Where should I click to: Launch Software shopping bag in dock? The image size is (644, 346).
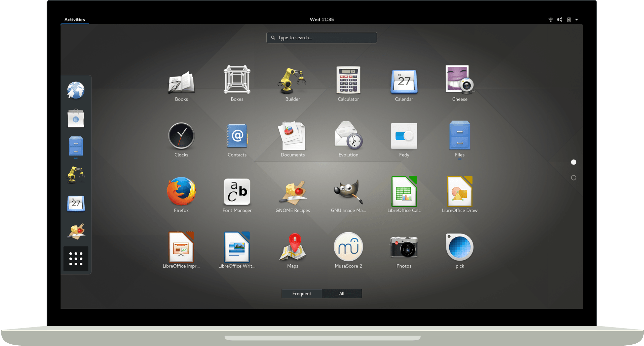click(76, 118)
